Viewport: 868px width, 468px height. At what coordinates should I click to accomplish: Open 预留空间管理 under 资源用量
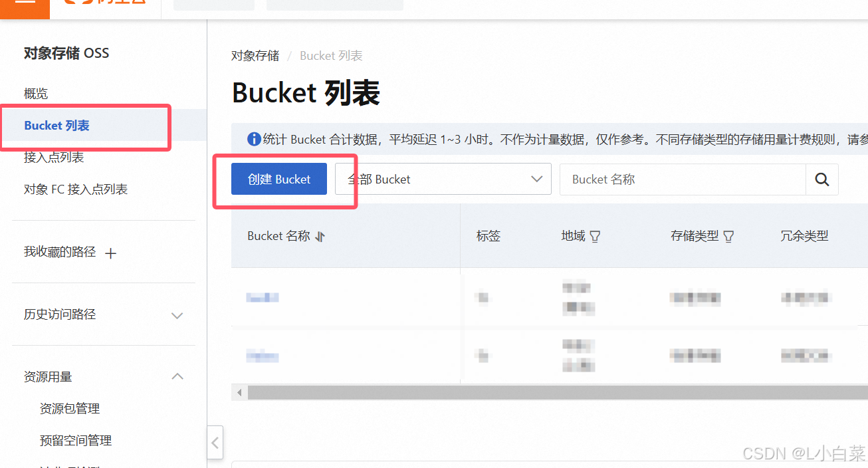click(x=76, y=441)
